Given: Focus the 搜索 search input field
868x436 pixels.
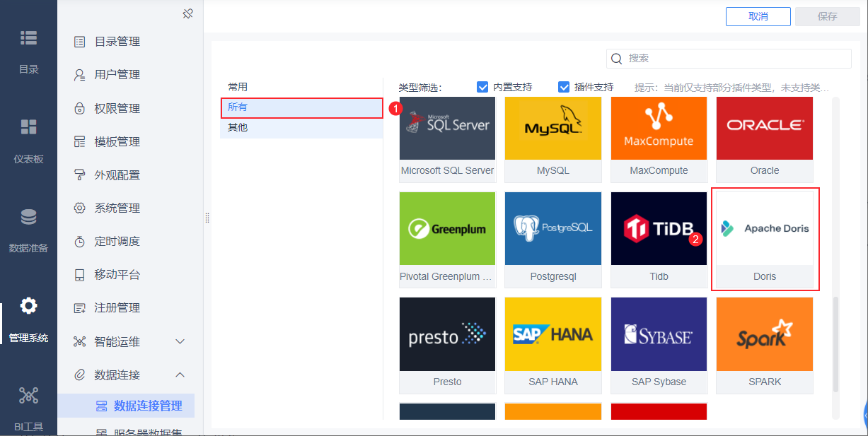Looking at the screenshot, I should (729, 59).
